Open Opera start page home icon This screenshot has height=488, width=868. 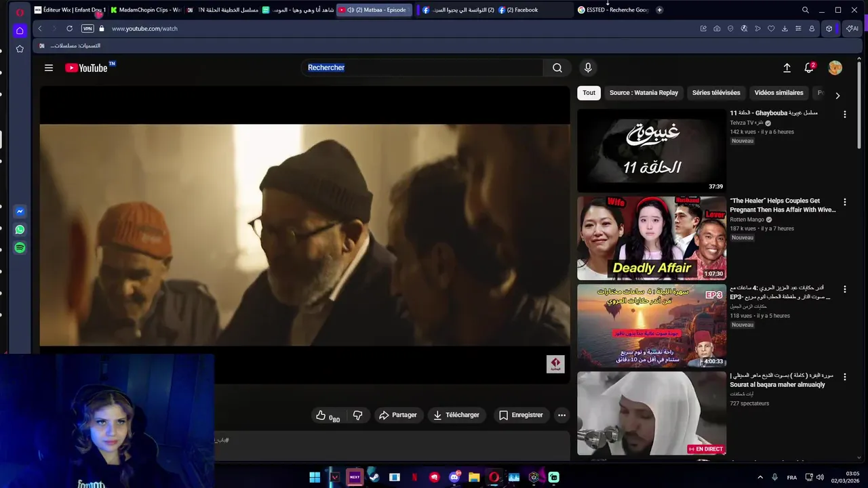coord(20,30)
